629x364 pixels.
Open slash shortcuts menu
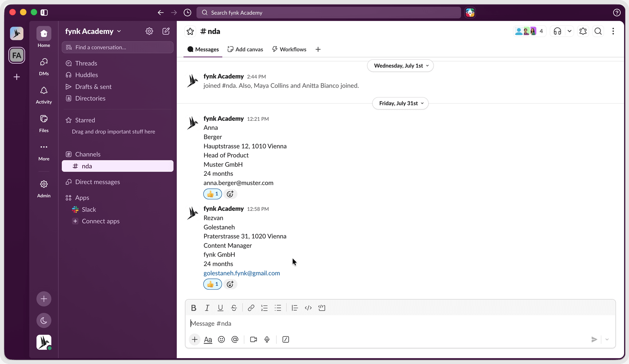(286, 339)
